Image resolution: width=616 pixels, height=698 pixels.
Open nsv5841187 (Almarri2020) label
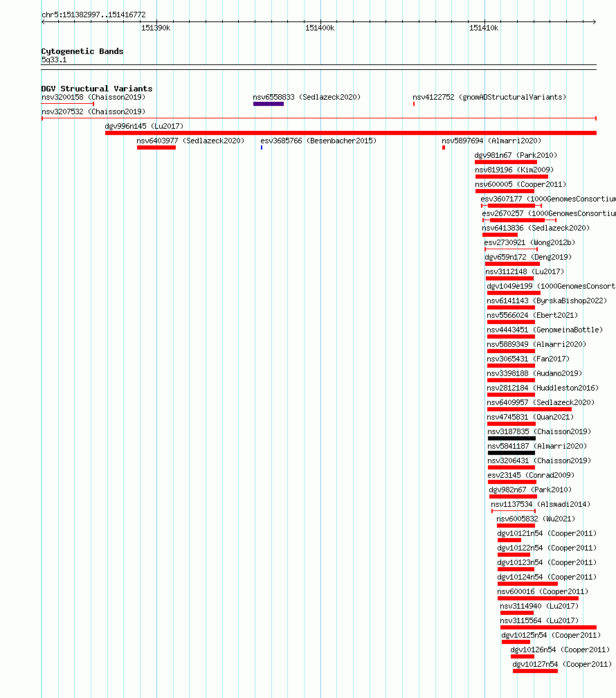click(x=537, y=446)
